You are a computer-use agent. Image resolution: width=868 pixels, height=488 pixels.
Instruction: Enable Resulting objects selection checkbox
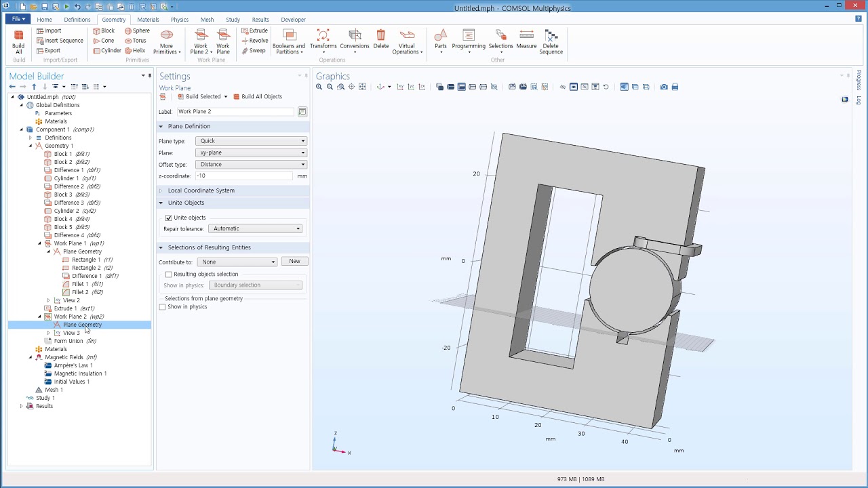(169, 274)
